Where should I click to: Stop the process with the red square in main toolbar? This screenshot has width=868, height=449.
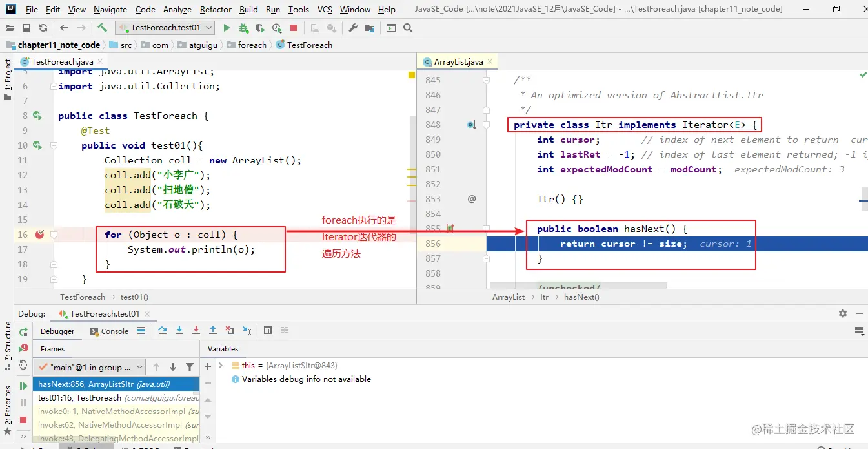[294, 28]
